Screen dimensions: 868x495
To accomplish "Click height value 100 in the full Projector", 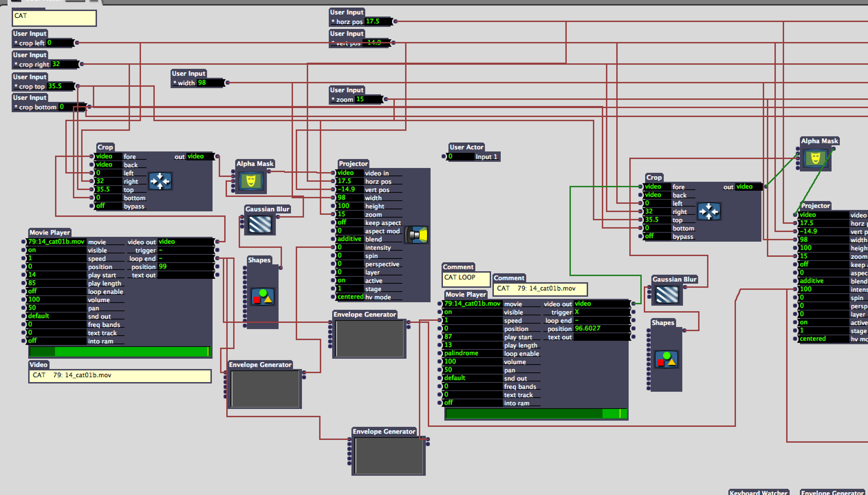I will [x=350, y=206].
